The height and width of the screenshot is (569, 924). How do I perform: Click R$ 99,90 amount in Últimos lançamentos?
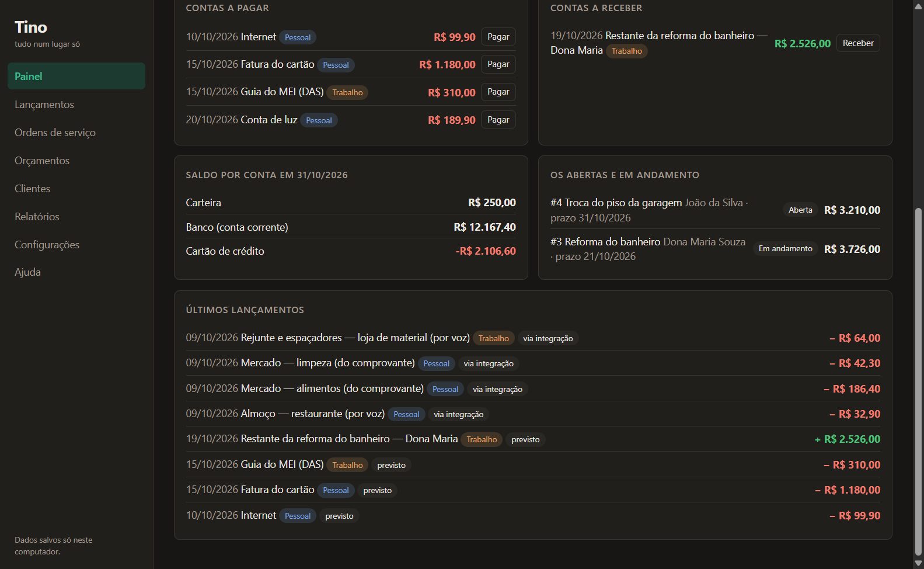coord(855,516)
